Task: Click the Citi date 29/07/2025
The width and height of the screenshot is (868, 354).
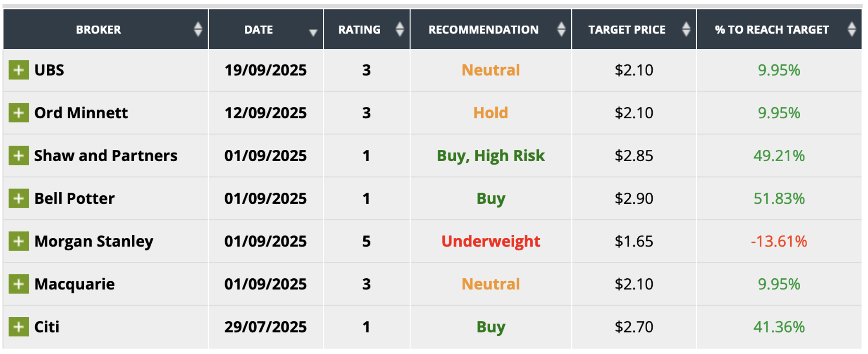Action: pos(265,327)
